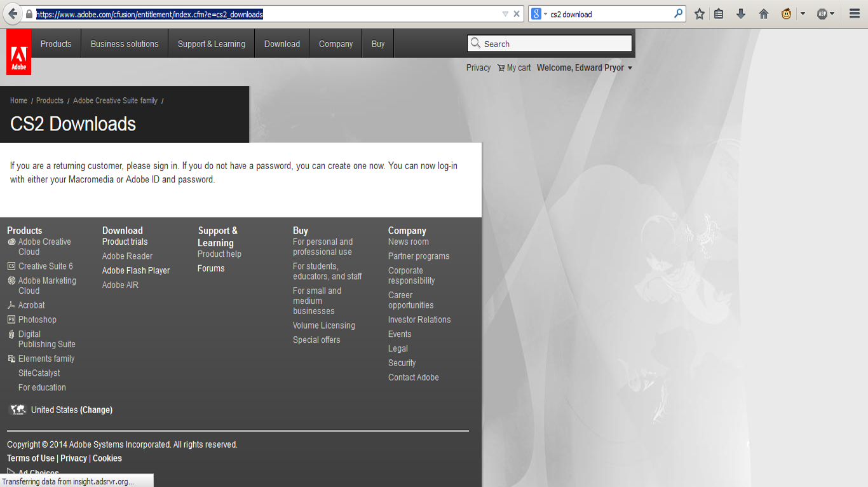Open the Investor Relations link
Viewport: 868px width, 487px height.
pyautogui.click(x=419, y=320)
